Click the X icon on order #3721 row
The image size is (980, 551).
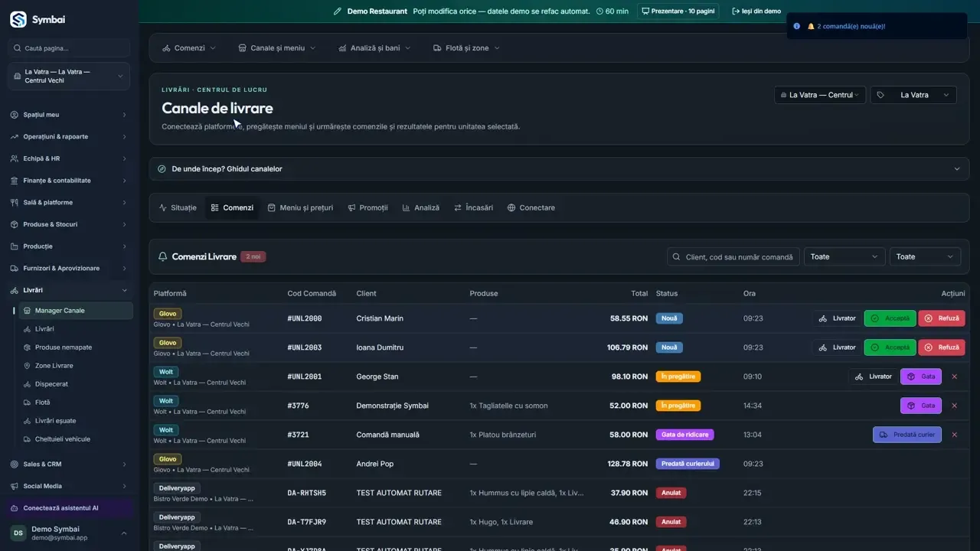click(x=954, y=435)
